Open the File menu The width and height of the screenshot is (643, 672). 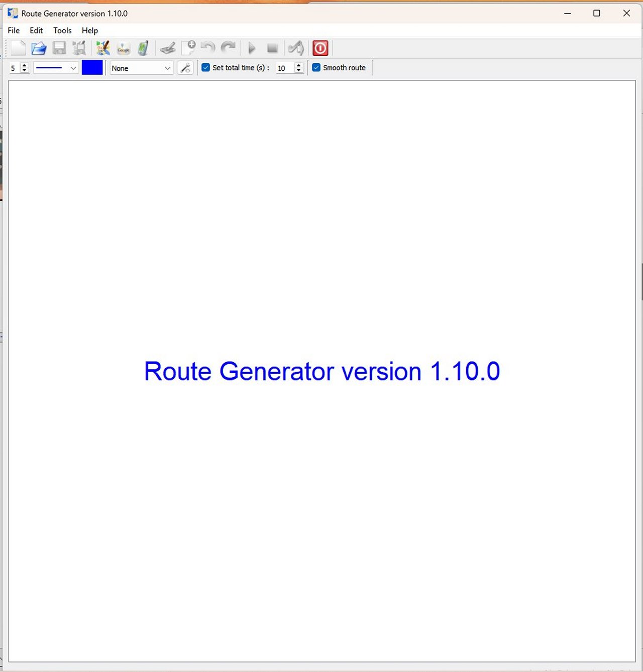tap(14, 31)
